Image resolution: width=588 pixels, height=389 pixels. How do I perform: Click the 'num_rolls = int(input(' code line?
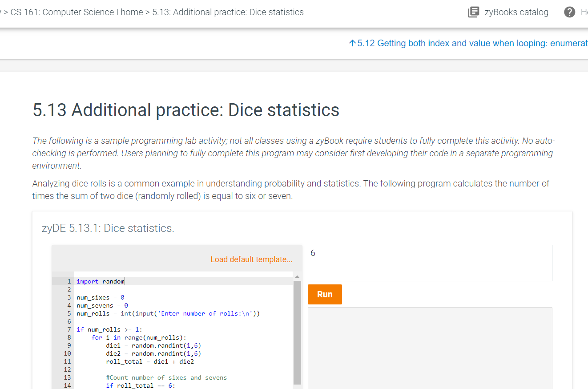(x=168, y=313)
